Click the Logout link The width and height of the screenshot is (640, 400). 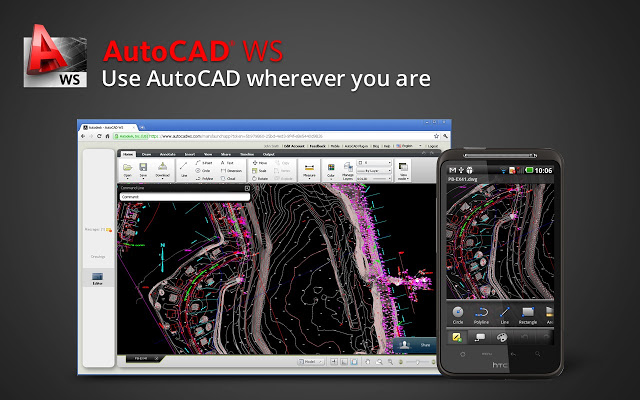(433, 146)
